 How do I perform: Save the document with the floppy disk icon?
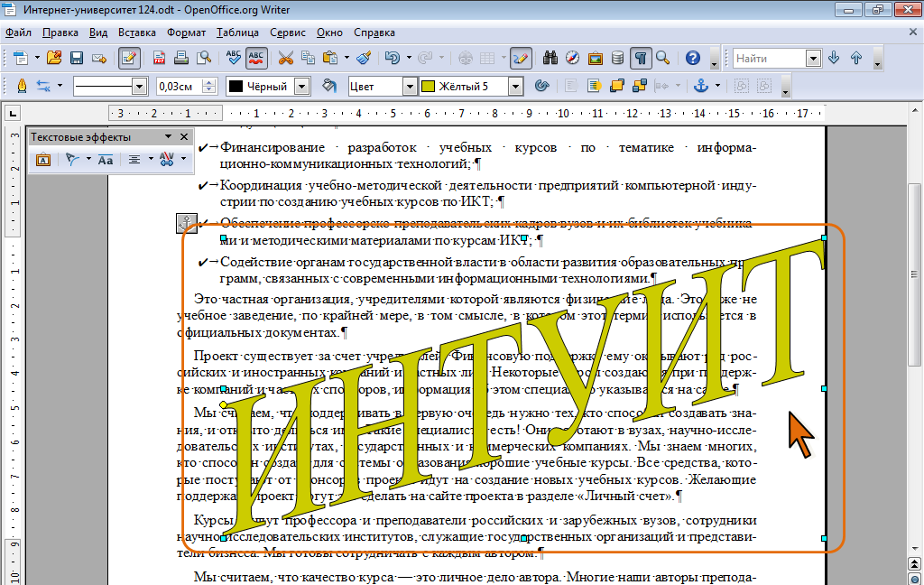click(x=77, y=58)
